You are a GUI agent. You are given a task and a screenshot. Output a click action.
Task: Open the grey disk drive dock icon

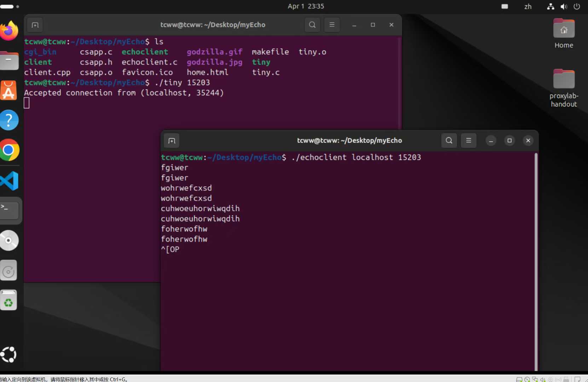tap(9, 271)
